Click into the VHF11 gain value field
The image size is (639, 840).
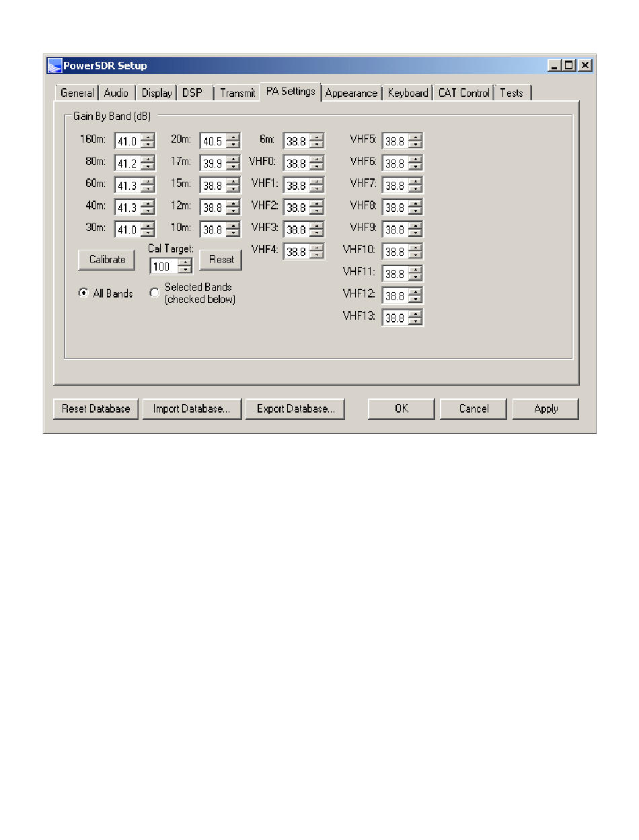tap(396, 274)
